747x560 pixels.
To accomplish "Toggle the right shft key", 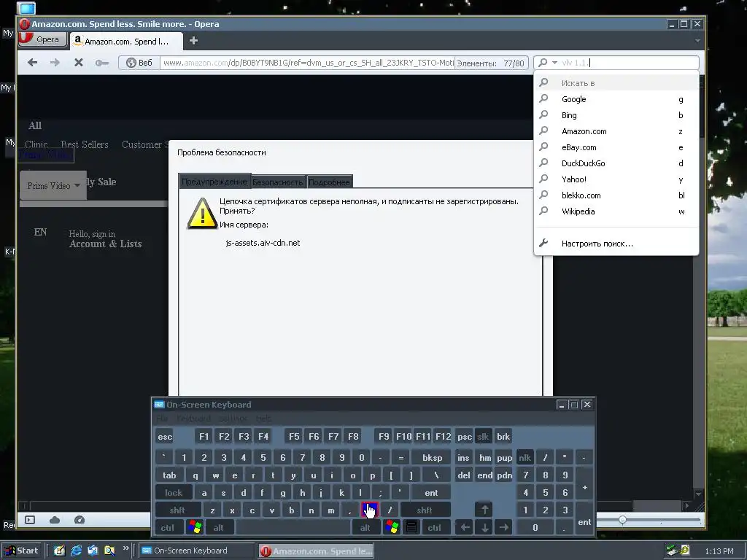I will point(425,510).
